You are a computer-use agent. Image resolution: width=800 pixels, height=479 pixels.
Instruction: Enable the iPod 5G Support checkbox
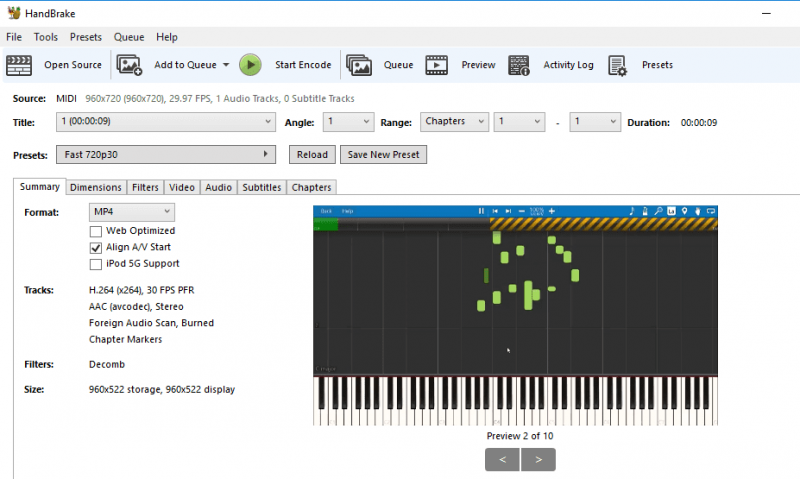(x=95, y=264)
